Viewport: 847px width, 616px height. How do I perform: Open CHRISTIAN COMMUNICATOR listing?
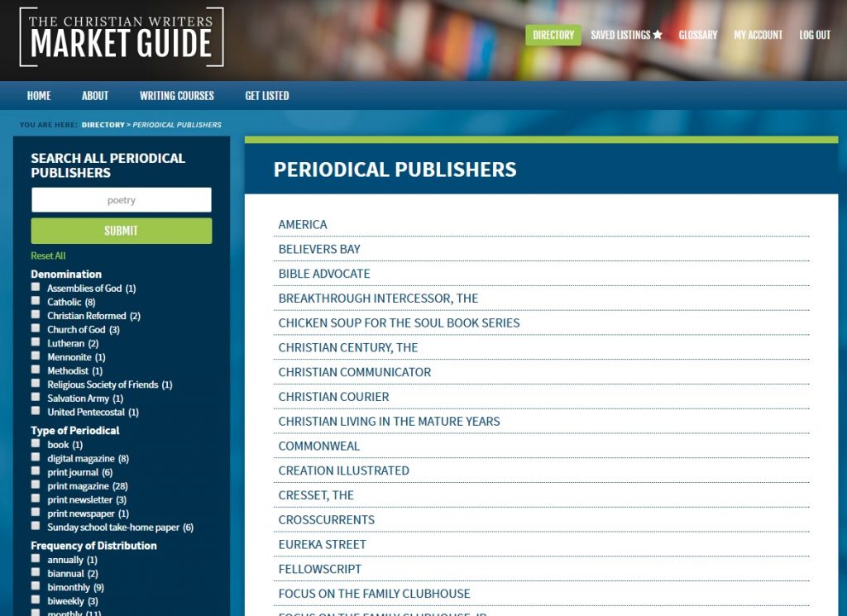(355, 373)
